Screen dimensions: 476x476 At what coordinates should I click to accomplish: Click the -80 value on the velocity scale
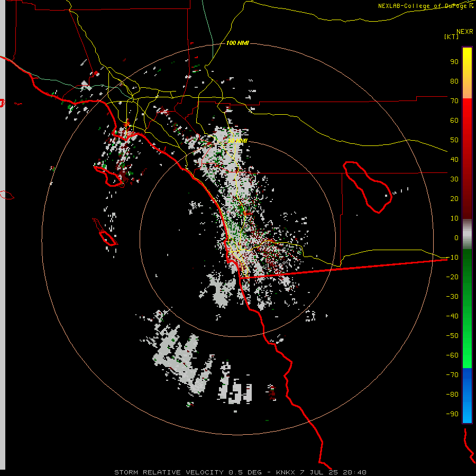coord(452,395)
